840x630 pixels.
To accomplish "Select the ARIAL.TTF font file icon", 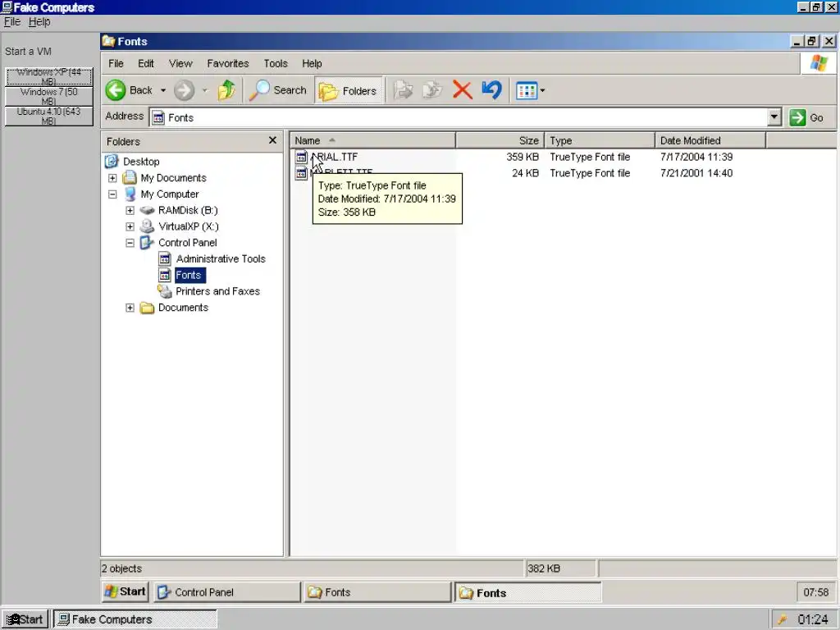I will pos(302,157).
